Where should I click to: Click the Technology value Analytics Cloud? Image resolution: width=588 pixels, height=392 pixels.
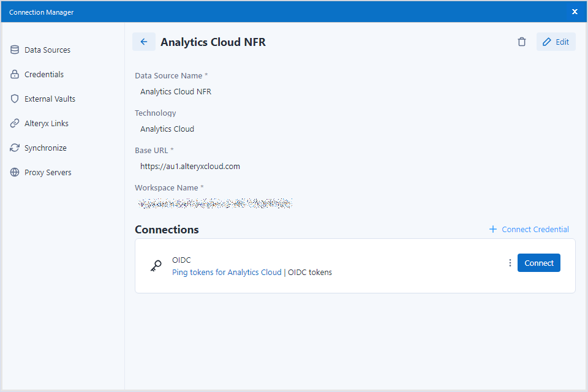167,129
